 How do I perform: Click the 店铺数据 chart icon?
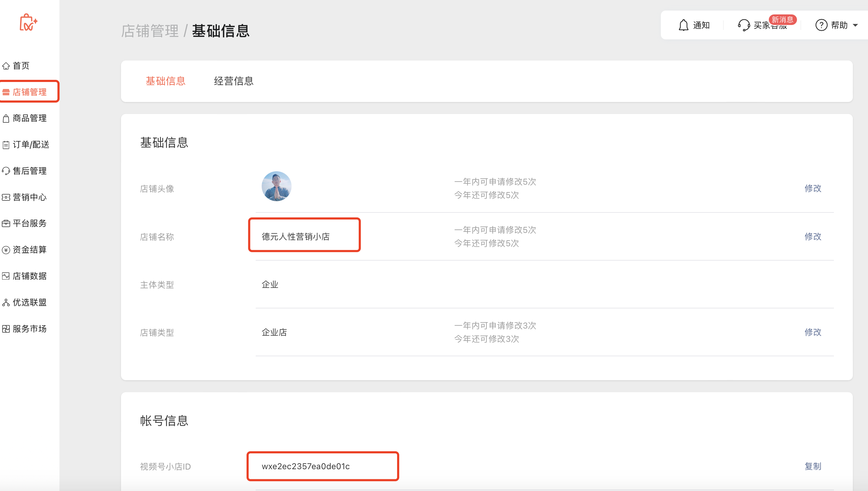(6, 276)
